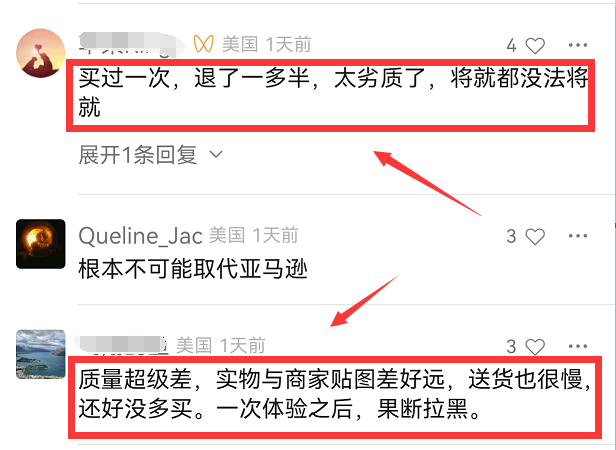Click the 美国 1天前 label beside Queline_Jac
616x450 pixels.
point(253,235)
